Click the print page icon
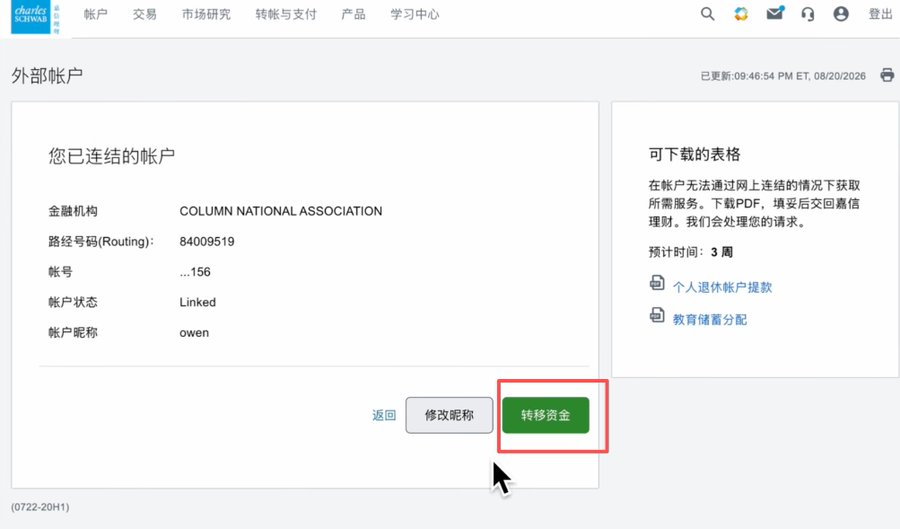This screenshot has width=900, height=529. [887, 75]
